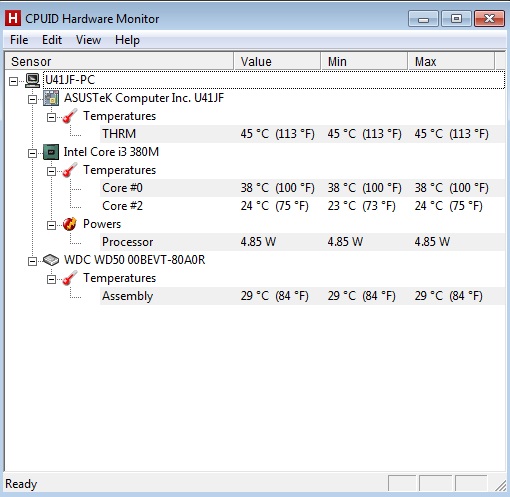Click Core #0 current value 38 °C
Screen dimensions: 510x497
click(277, 188)
